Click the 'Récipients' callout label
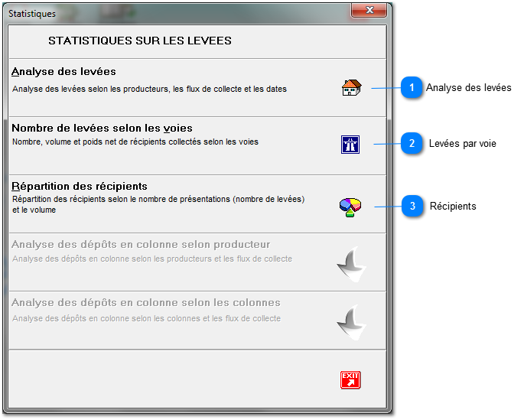Image resolution: width=524 pixels, height=420 pixels. 453,206
